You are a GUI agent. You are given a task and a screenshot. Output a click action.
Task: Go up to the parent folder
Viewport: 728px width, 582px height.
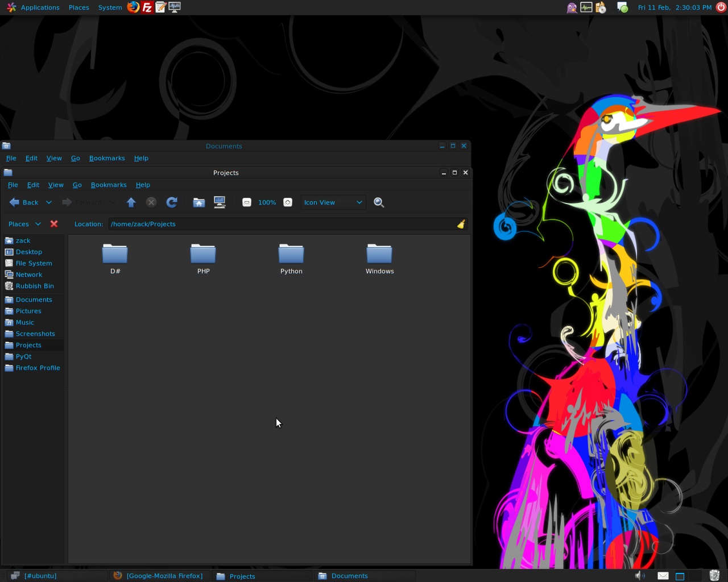tap(131, 202)
